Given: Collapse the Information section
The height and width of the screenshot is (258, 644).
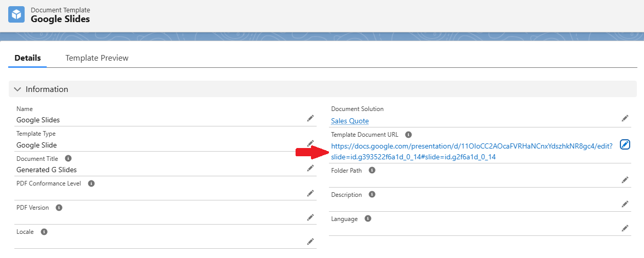Looking at the screenshot, I should click(17, 89).
